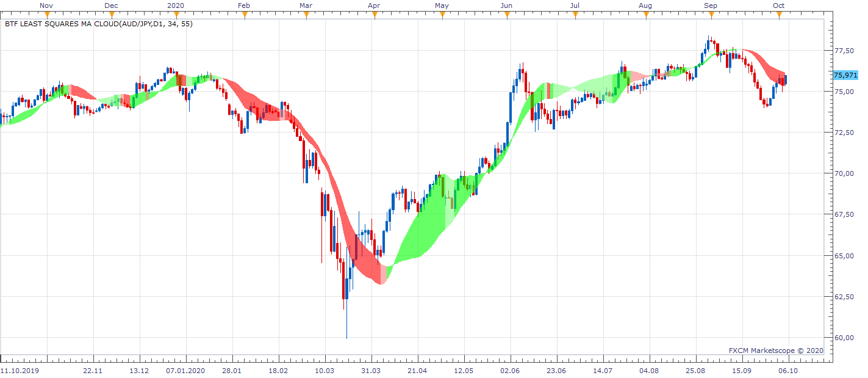Click the 07.01.2020 date label

tap(185, 371)
